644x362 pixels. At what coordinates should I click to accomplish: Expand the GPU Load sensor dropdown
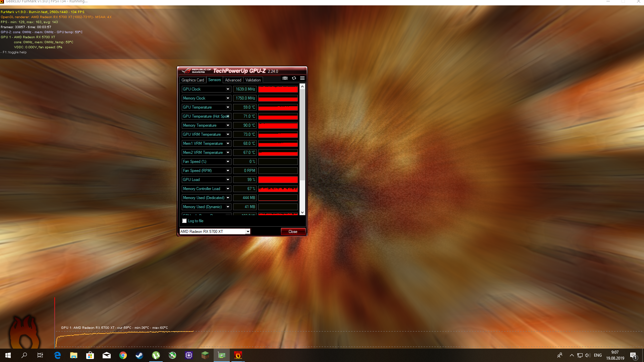(x=228, y=180)
